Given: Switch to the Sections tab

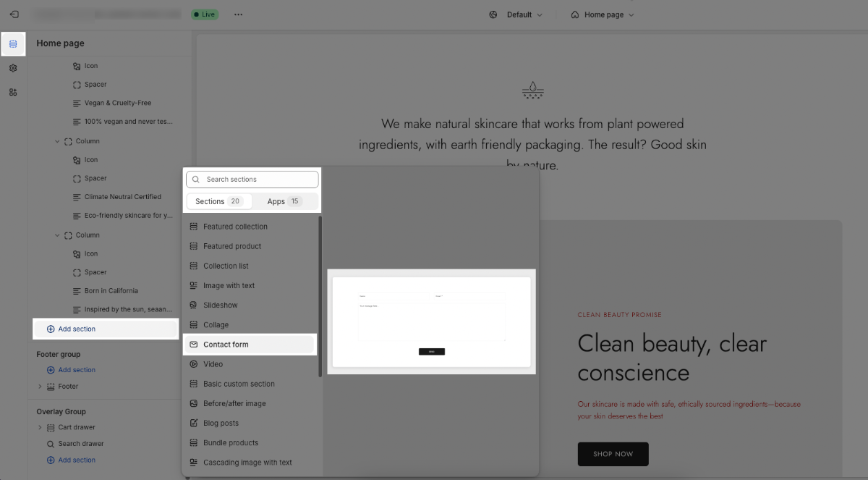Looking at the screenshot, I should tap(218, 201).
